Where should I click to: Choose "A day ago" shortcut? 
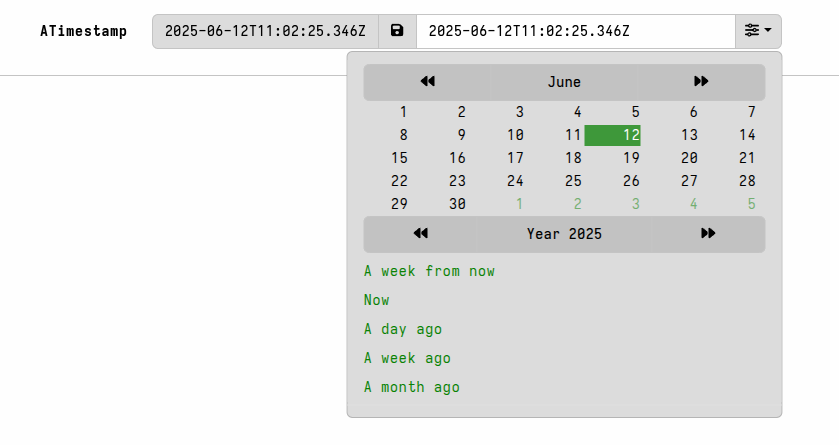coord(403,329)
